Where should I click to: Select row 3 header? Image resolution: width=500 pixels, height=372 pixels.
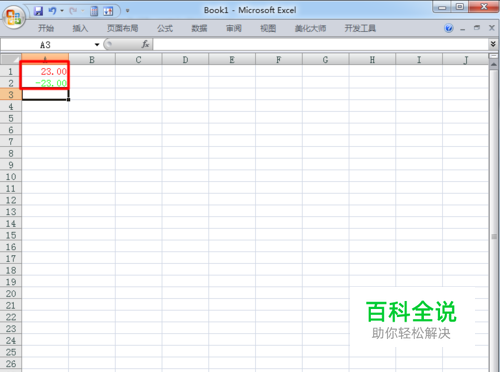click(x=11, y=95)
